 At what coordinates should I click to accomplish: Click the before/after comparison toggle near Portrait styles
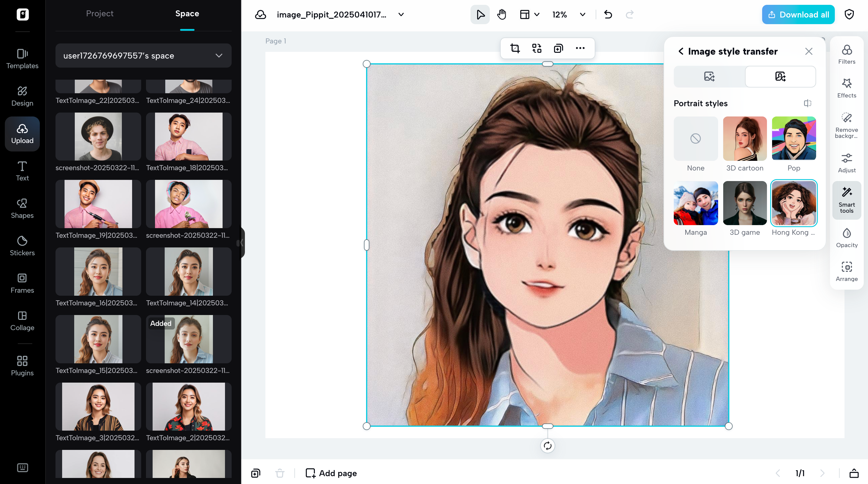(807, 103)
